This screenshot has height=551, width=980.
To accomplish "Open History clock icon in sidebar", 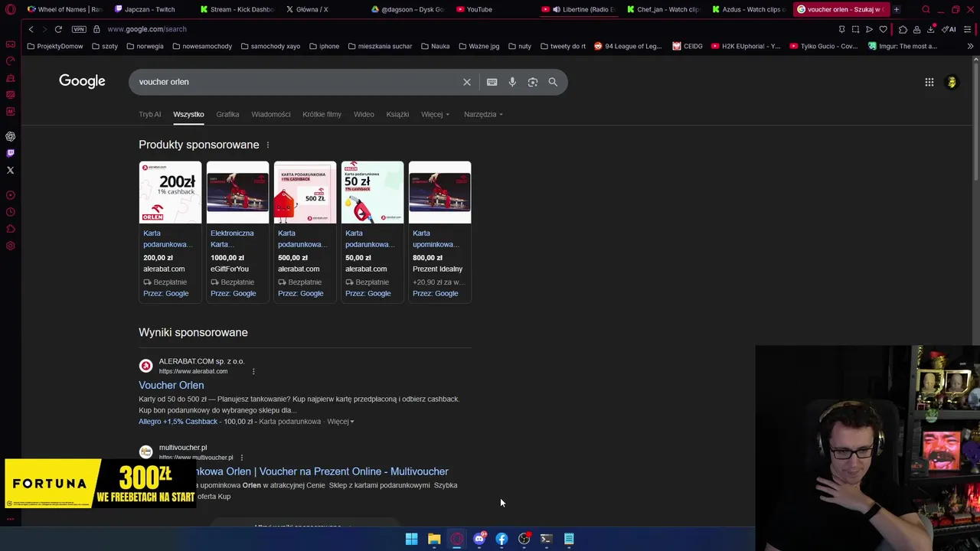I will pos(10,212).
